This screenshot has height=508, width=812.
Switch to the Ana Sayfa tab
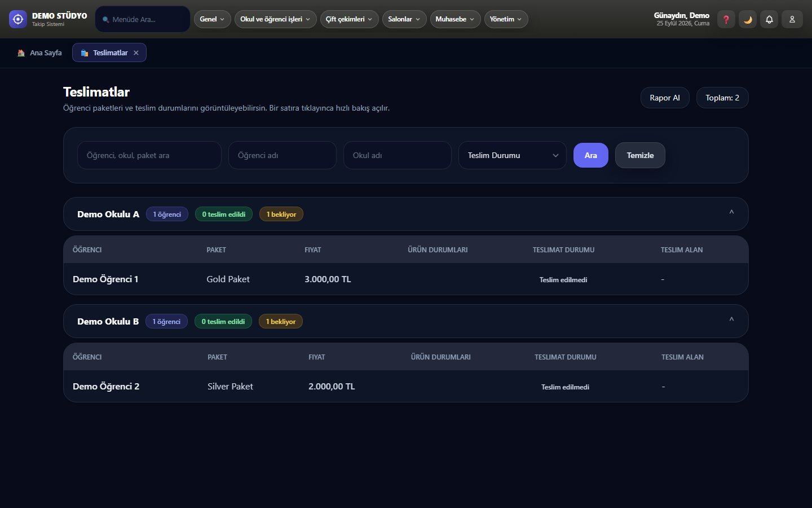39,52
